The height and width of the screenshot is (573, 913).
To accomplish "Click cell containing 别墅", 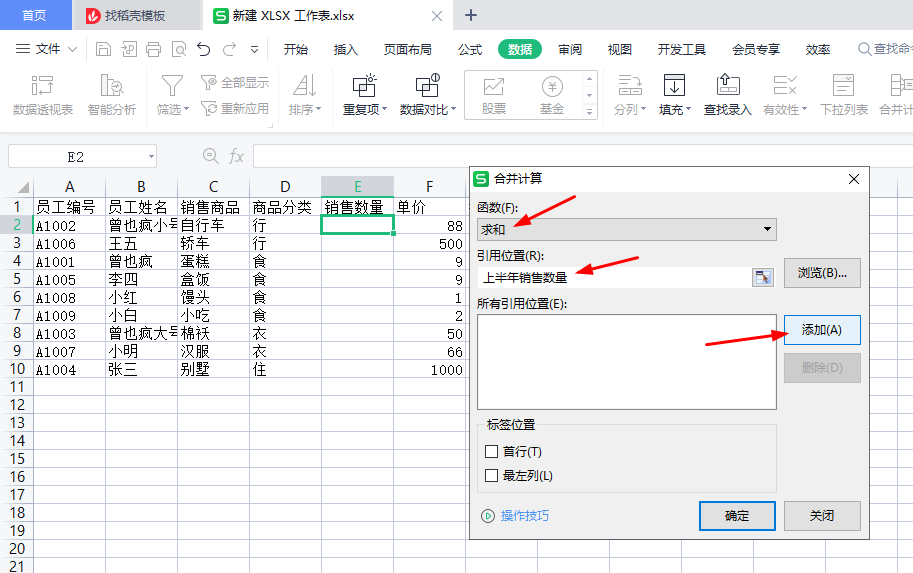I will [213, 369].
